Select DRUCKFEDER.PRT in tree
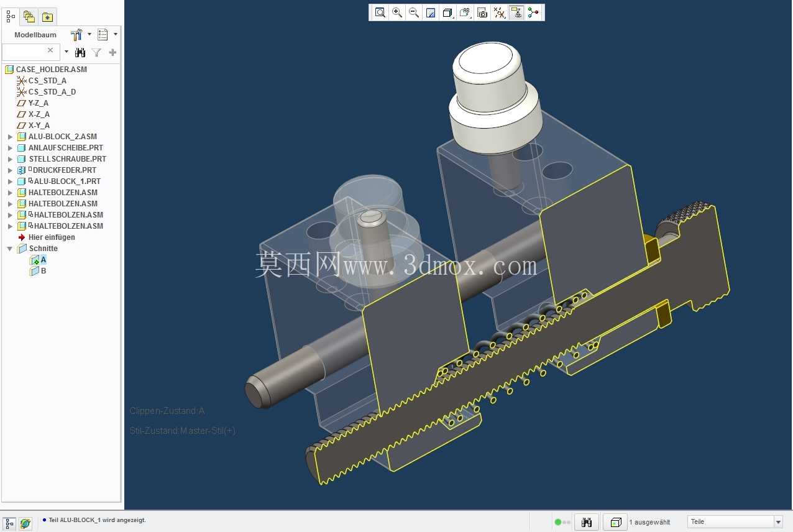793x532 pixels. tap(65, 170)
